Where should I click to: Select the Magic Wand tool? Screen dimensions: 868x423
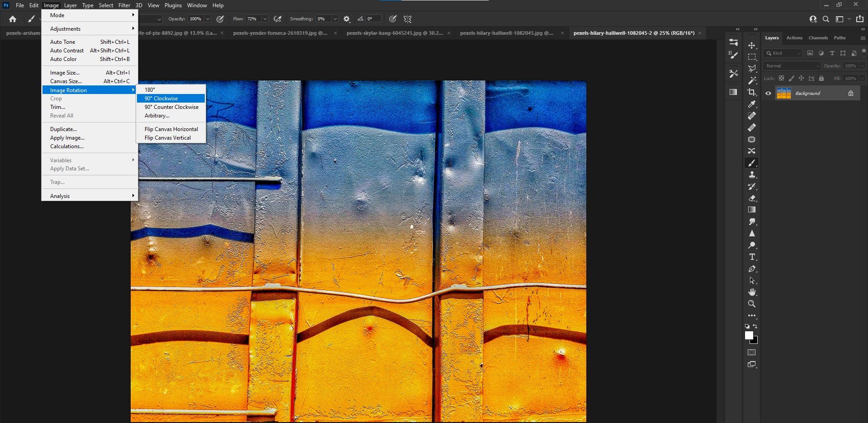pos(752,80)
